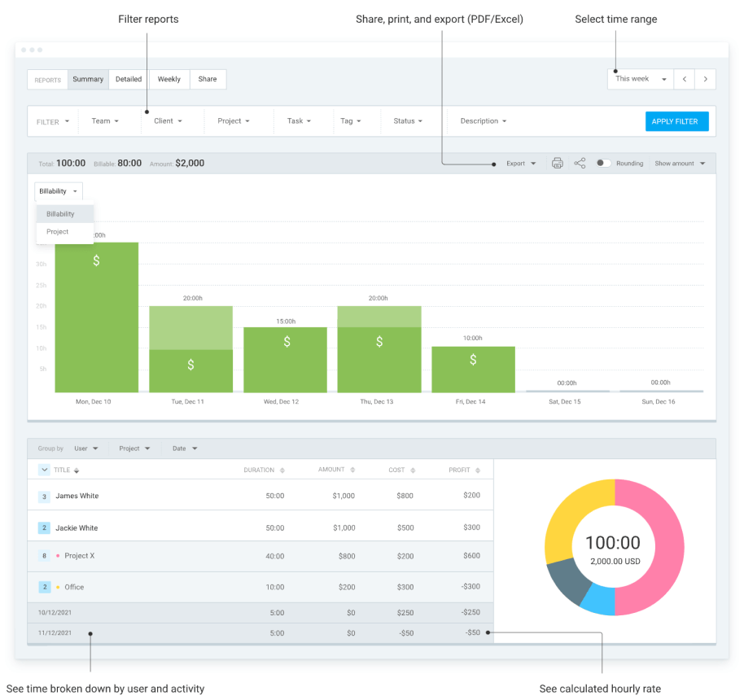Screen dimensions: 744x700
Task: Collapse all rows using title chevron
Action: [44, 470]
